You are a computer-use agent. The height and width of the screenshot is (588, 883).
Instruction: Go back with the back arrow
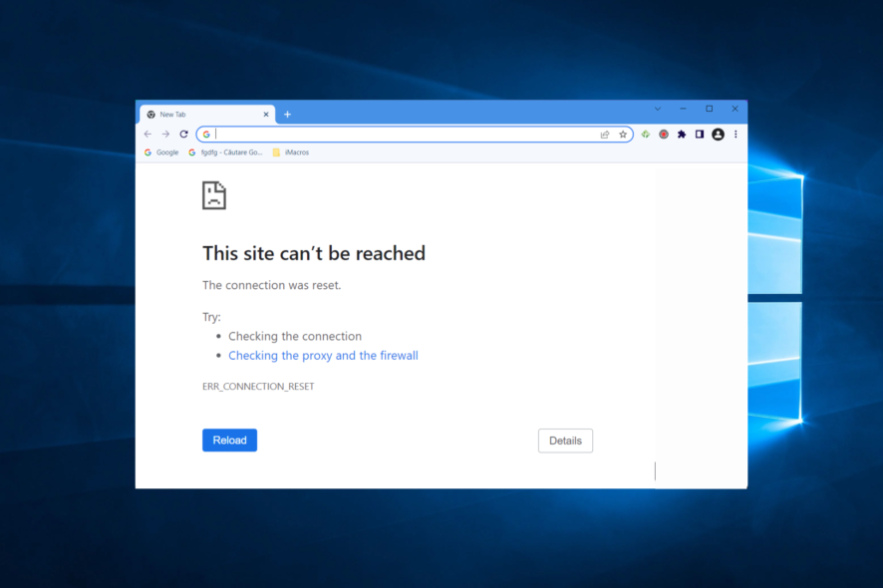tap(147, 135)
